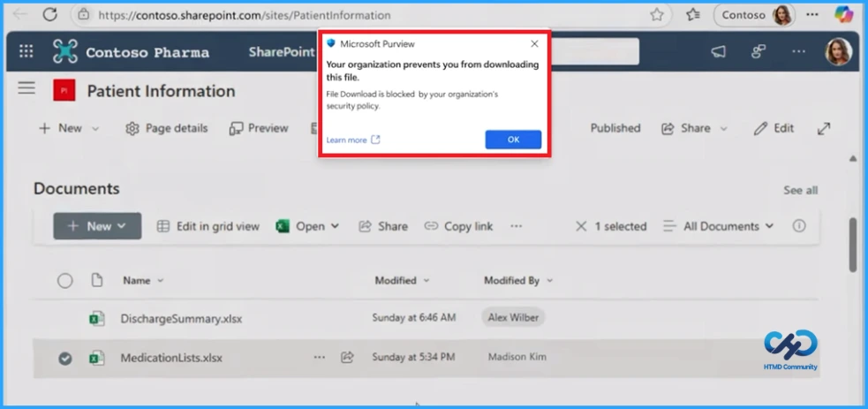Open the sharing people icon in header
The image size is (868, 409).
758,52
